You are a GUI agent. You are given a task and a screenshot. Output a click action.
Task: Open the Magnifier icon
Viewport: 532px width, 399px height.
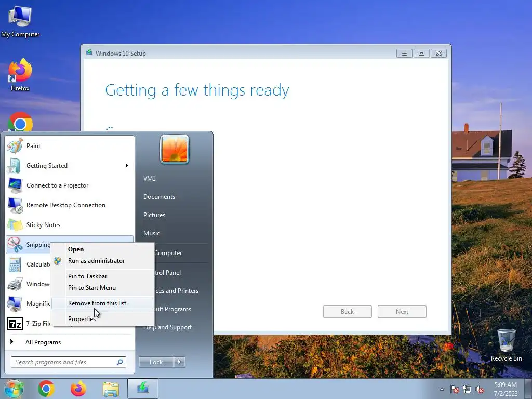15,303
